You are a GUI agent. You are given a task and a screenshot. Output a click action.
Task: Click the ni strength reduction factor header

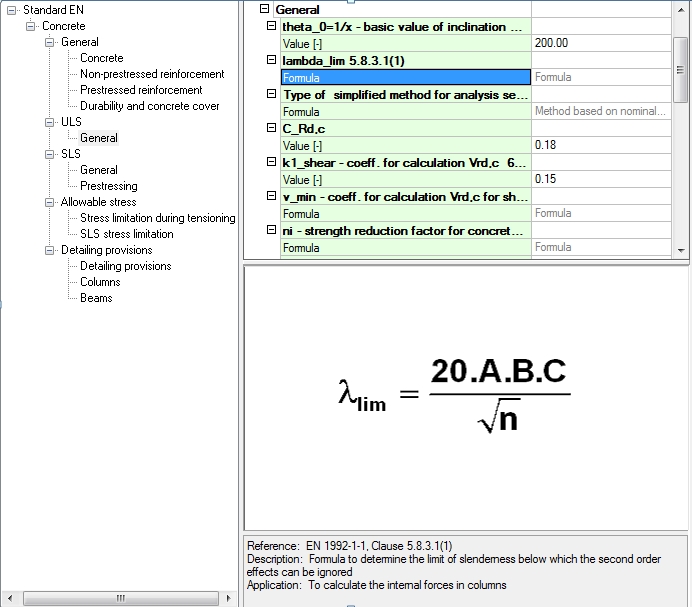click(403, 231)
